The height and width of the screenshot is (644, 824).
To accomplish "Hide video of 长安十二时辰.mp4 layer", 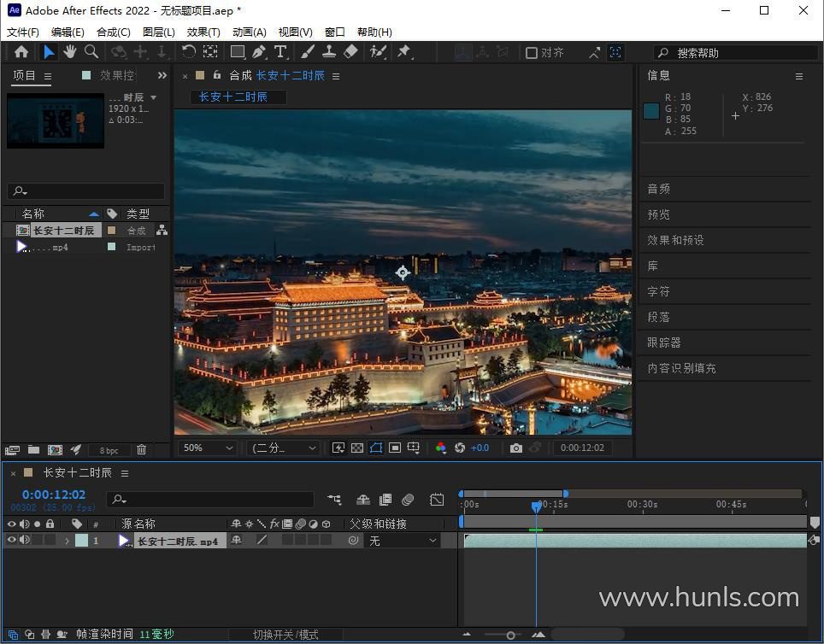I will pyautogui.click(x=12, y=540).
